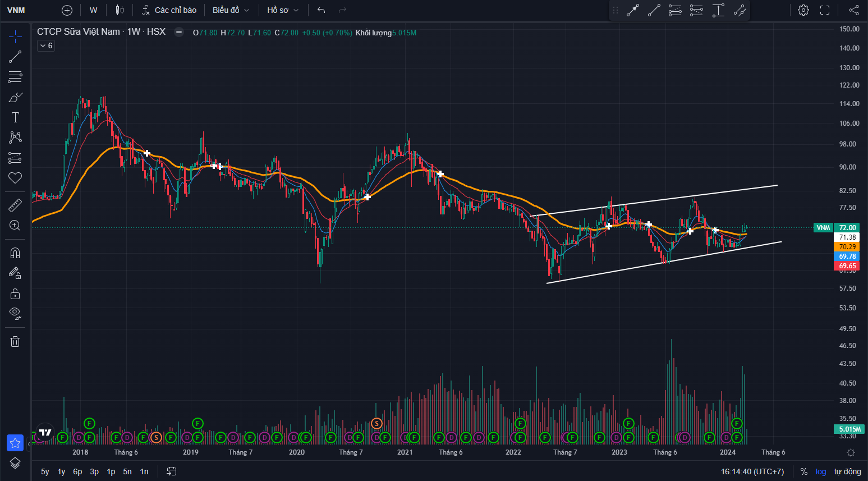The height and width of the screenshot is (481, 868).
Task: Redo the undone chart action
Action: coord(342,10)
